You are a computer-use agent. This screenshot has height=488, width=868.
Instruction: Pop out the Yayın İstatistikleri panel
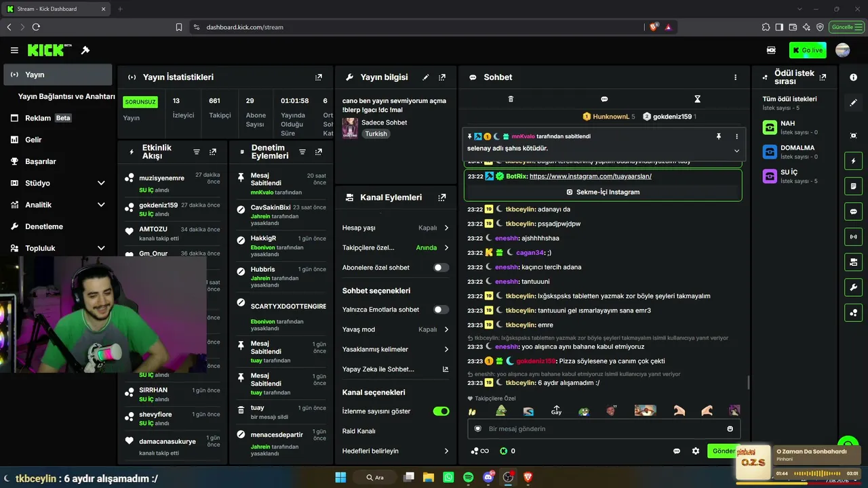tap(319, 77)
